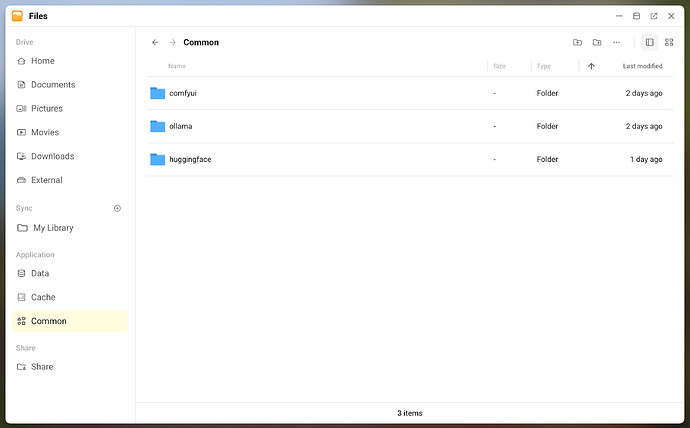Image resolution: width=690 pixels, height=428 pixels.
Task: Click the Files app logo icon
Action: point(17,16)
